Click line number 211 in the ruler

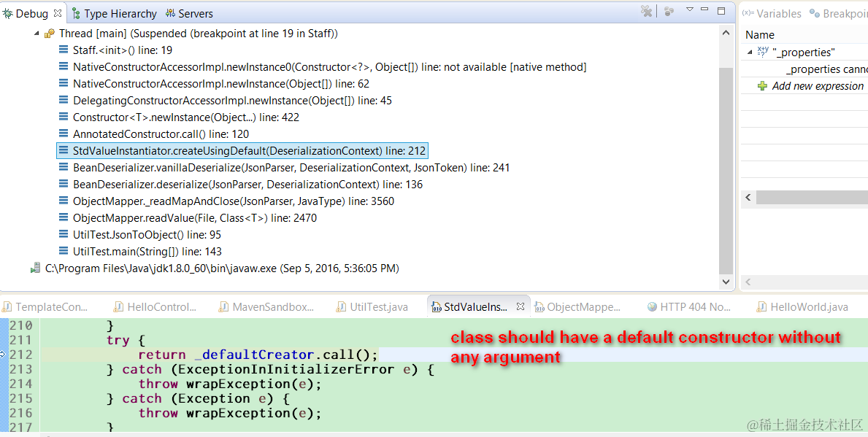21,340
